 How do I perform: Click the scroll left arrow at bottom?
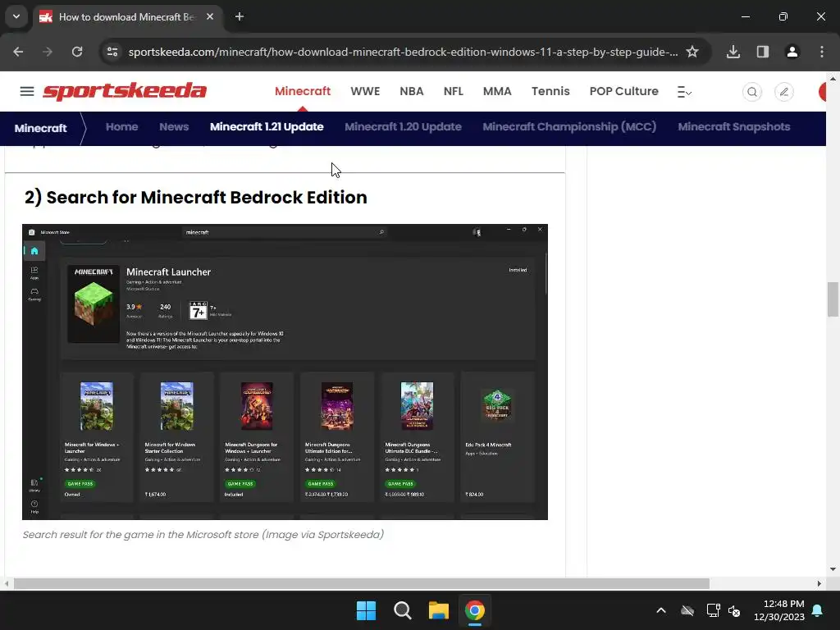[7, 583]
